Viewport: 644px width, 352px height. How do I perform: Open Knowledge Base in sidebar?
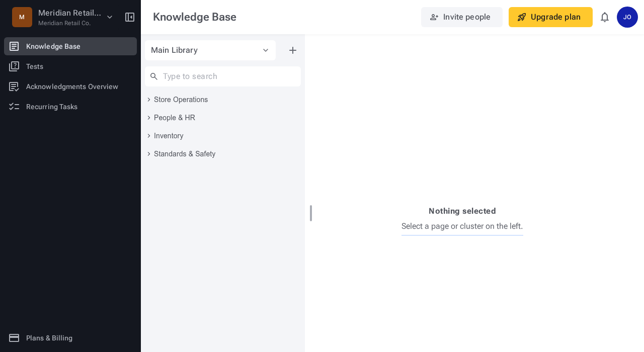pos(70,46)
